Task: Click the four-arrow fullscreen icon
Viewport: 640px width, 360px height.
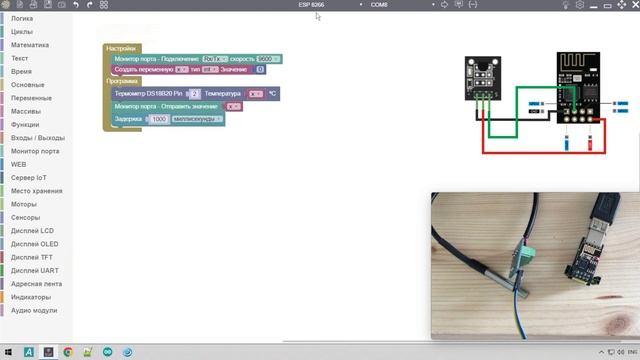Action: tap(622, 5)
